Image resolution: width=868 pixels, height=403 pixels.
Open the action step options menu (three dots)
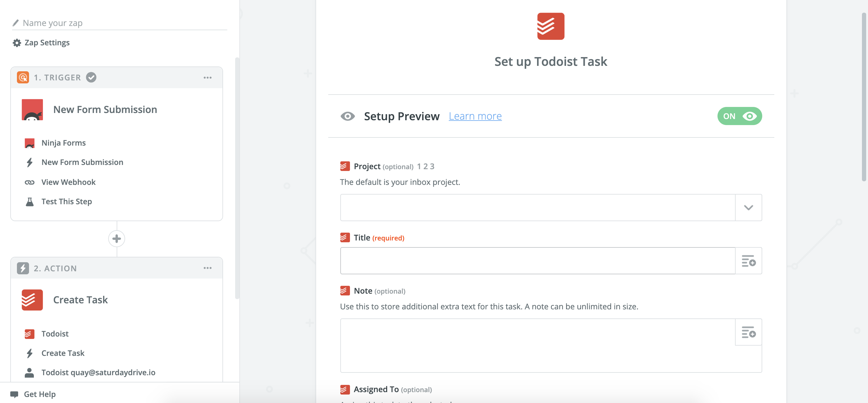[x=208, y=268]
